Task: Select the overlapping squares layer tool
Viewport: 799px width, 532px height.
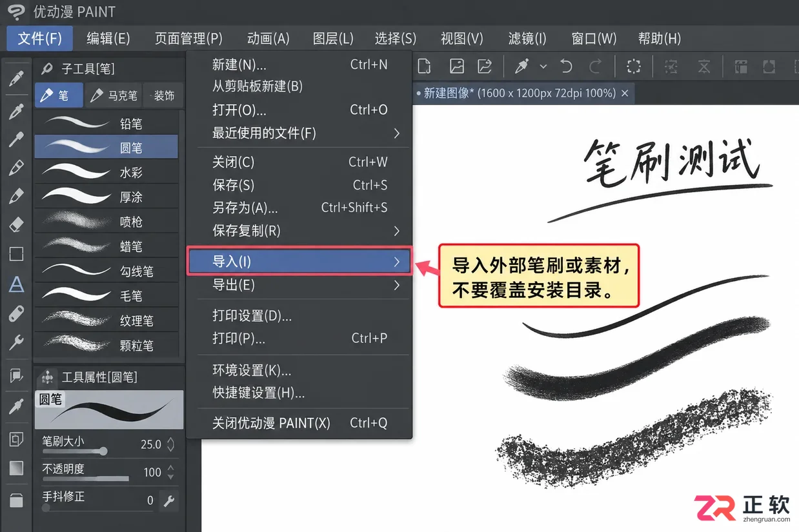Action: [x=16, y=439]
